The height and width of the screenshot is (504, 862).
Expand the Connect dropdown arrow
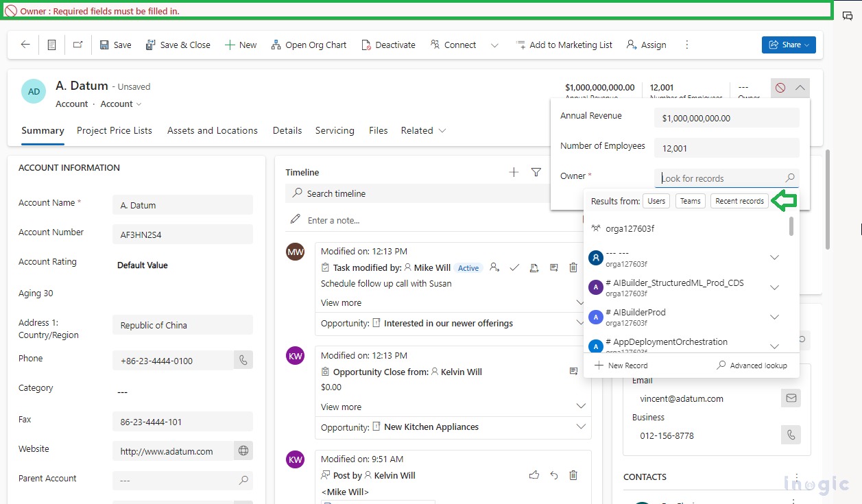click(x=494, y=45)
